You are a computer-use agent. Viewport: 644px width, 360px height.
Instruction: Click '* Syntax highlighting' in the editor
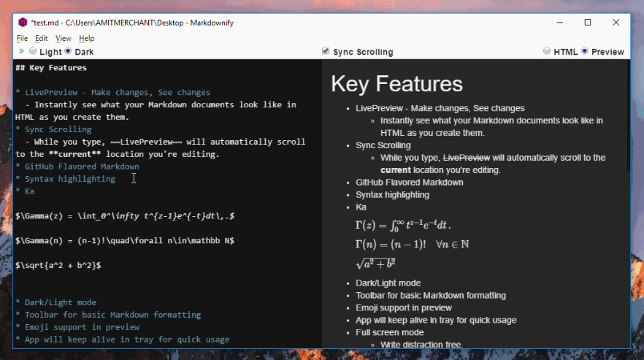(65, 179)
